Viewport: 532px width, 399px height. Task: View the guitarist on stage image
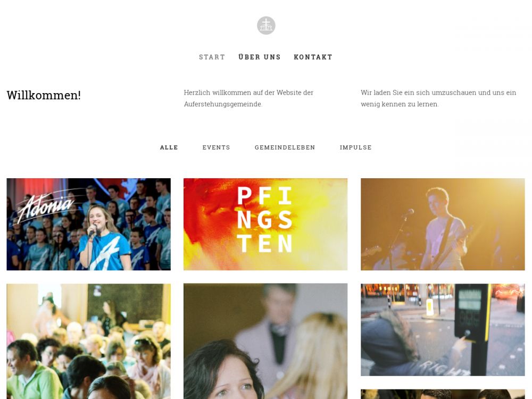tap(443, 225)
